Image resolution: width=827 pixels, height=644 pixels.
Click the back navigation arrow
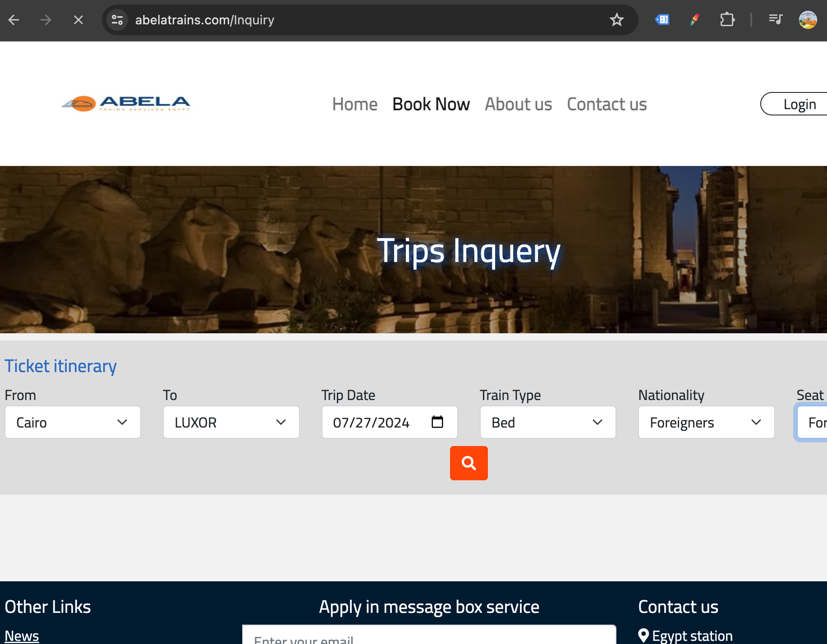coord(14,19)
